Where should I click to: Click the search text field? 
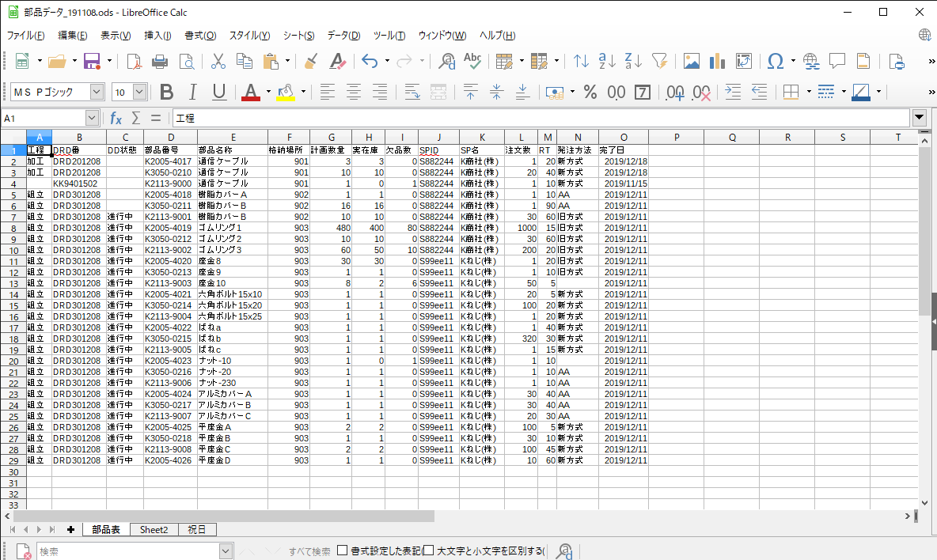128,551
